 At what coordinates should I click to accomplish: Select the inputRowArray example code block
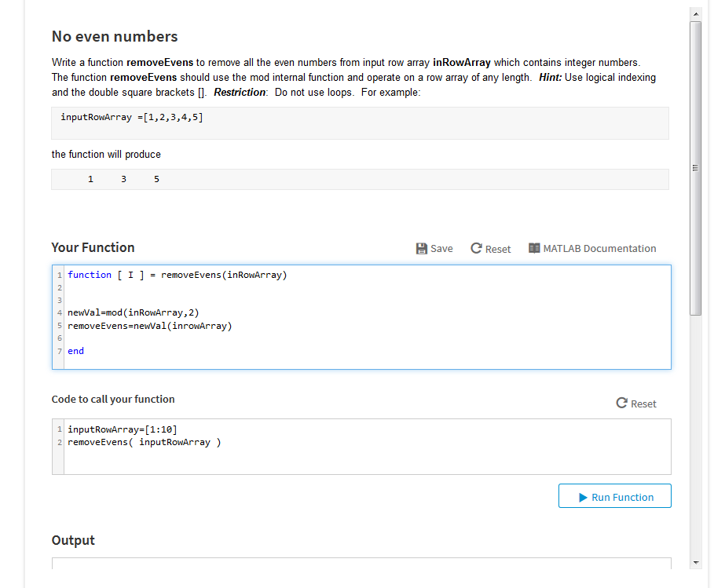tap(131, 116)
